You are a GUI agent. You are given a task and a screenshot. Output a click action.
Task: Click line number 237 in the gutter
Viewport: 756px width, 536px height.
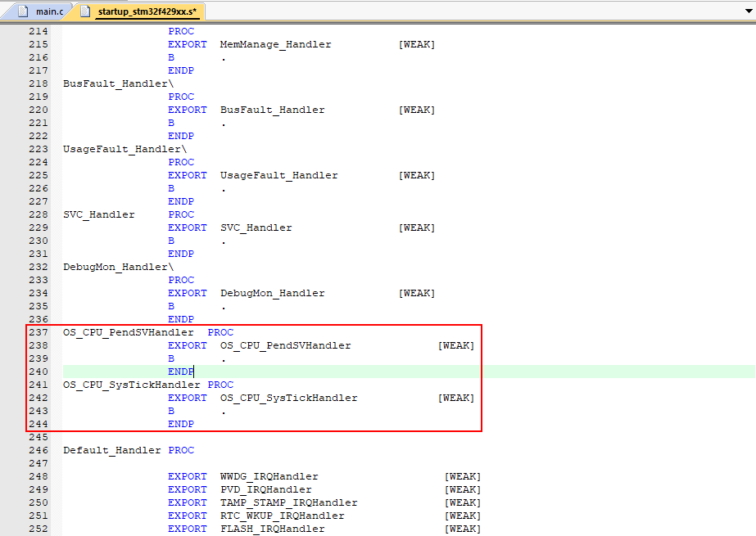coord(38,332)
